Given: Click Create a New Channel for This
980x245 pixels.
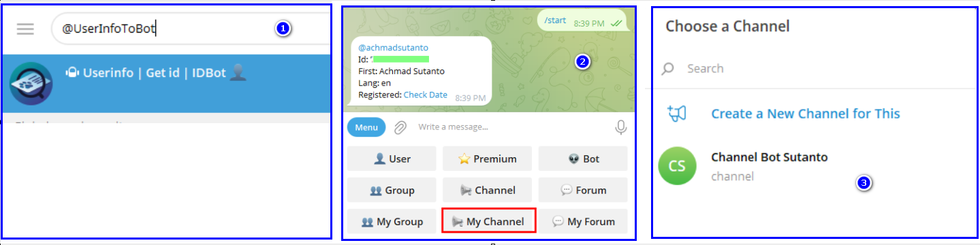Looking at the screenshot, I should click(x=806, y=114).
